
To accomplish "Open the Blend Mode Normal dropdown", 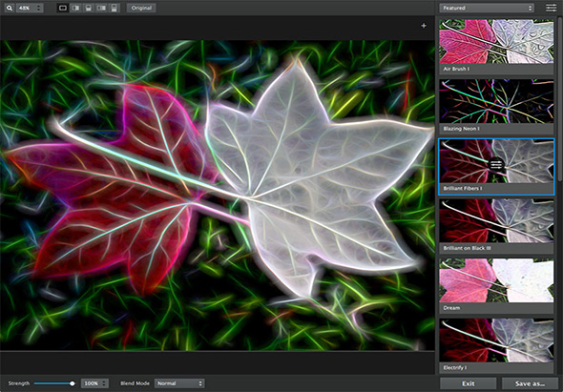I will tap(179, 383).
